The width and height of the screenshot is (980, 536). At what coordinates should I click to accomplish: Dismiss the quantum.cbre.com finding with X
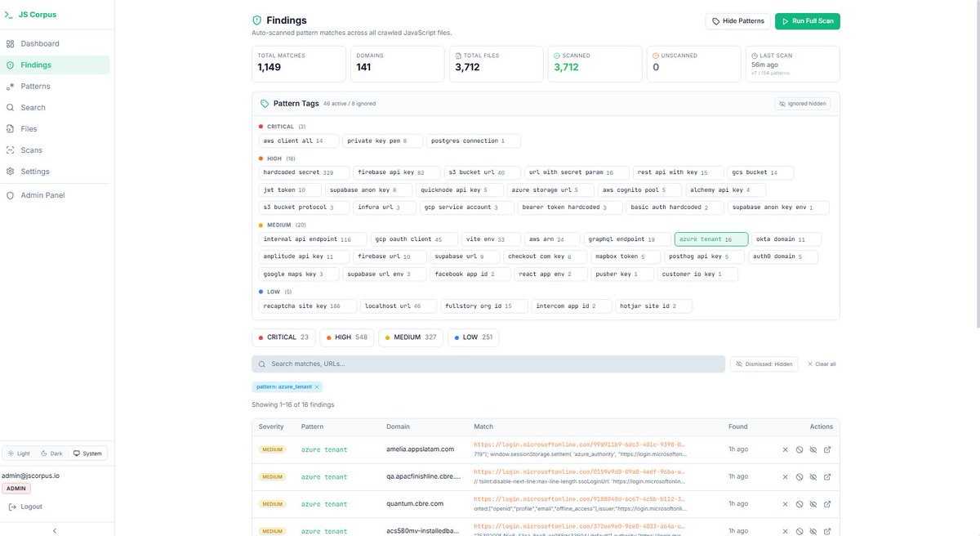point(785,503)
